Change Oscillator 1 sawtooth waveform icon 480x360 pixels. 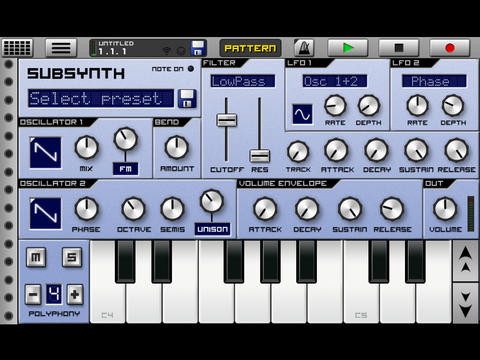tap(45, 152)
